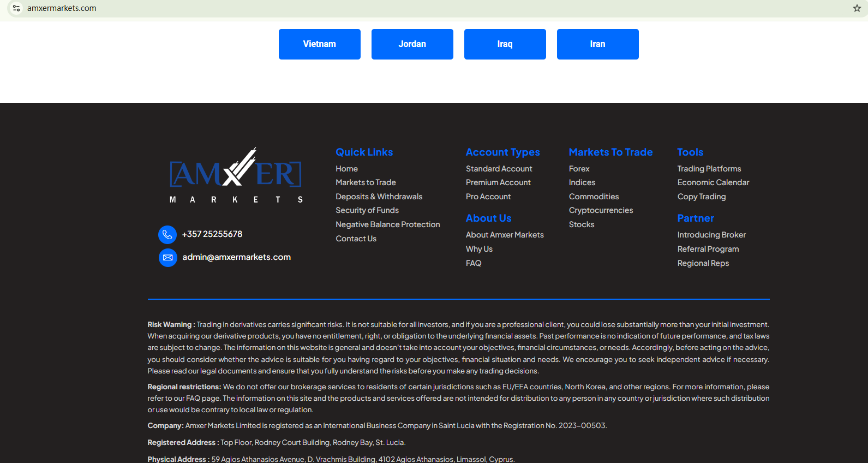
Task: Open the Contact Us link
Action: pyautogui.click(x=356, y=239)
